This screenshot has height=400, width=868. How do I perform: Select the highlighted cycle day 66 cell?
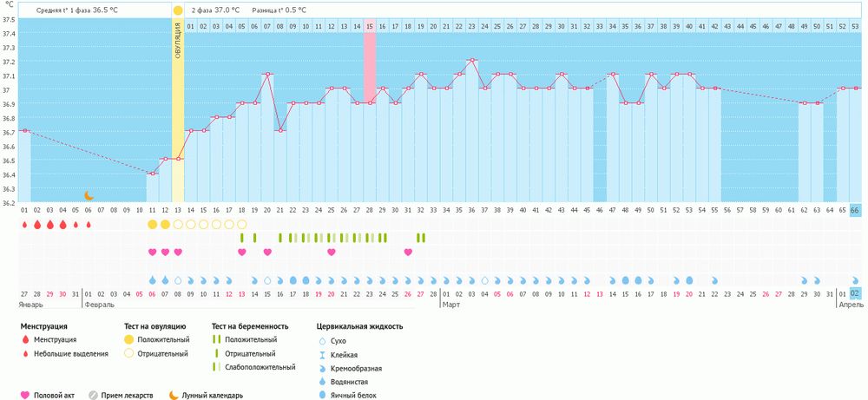(x=855, y=210)
